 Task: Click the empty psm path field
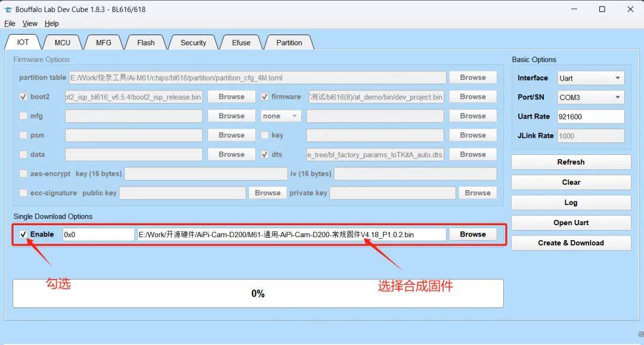pyautogui.click(x=134, y=135)
